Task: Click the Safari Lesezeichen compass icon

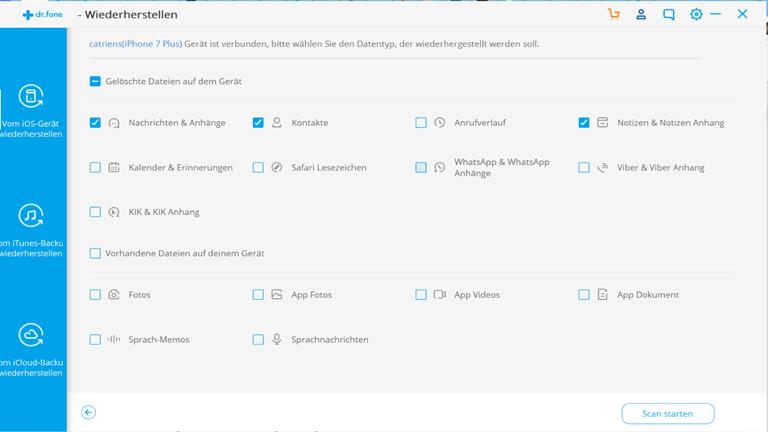Action: 277,168
